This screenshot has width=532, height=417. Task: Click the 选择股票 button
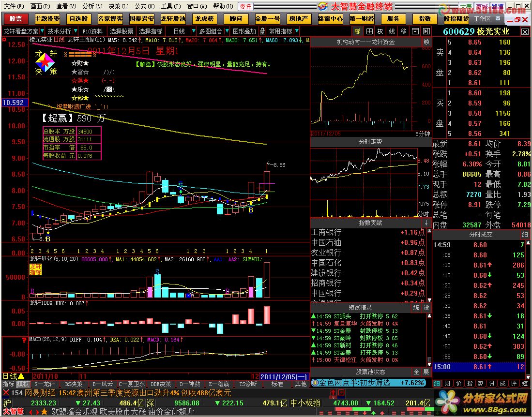(x=122, y=31)
